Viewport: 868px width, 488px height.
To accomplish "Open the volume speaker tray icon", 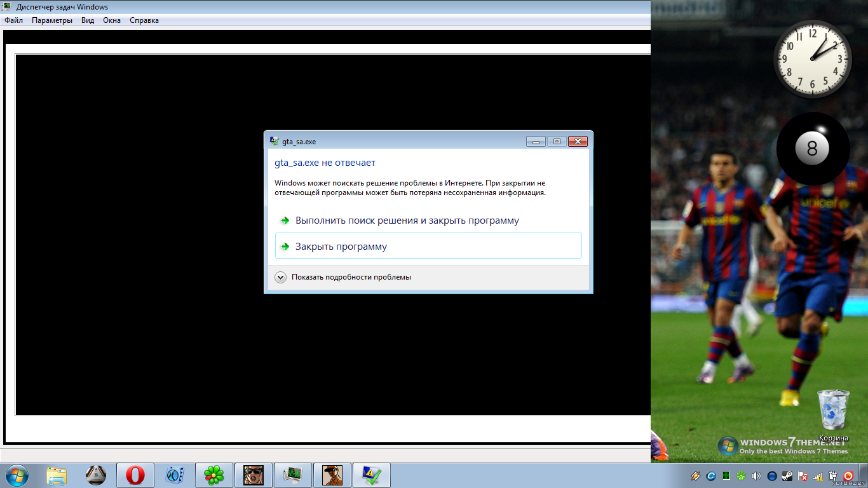I will 757,476.
